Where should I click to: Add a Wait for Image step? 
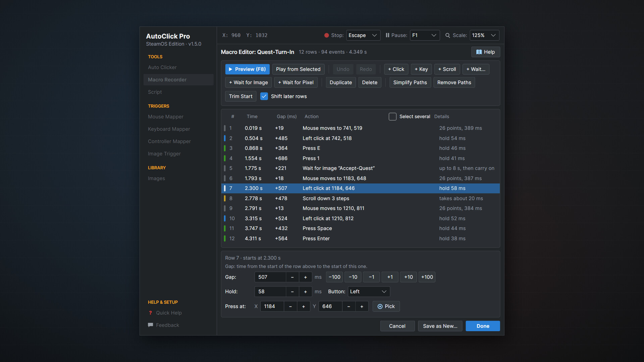click(x=248, y=82)
